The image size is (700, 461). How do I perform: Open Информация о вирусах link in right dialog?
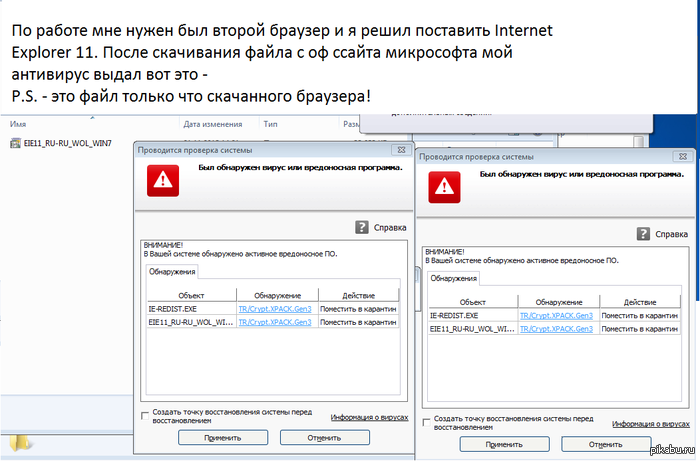651,424
